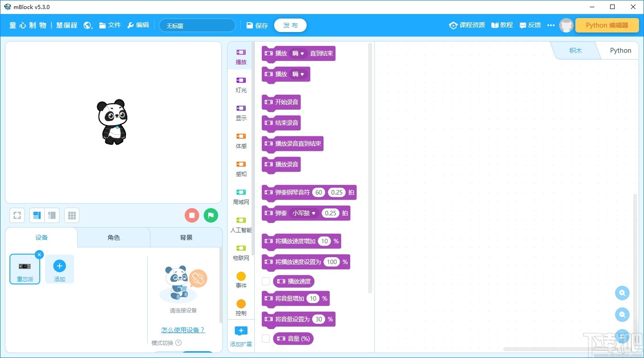This screenshot has width=644, height=358.
Task: Open the Python 编辑器 button
Action: (607, 25)
